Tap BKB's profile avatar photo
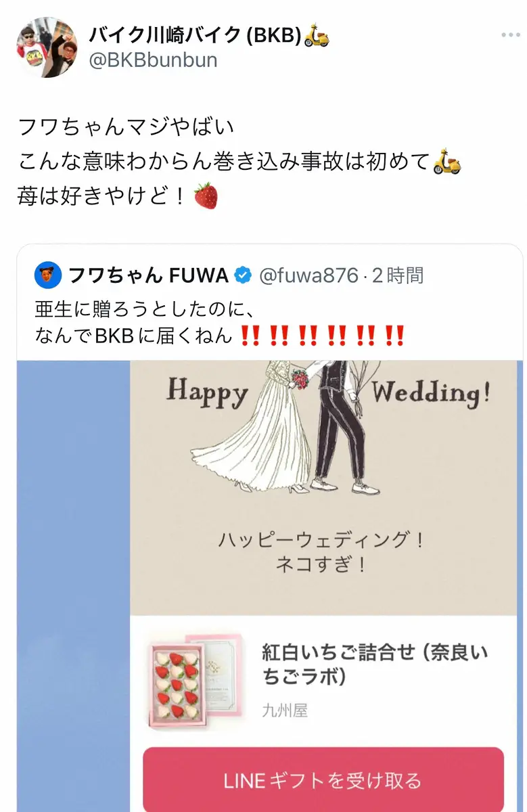Viewport: 527px width, 812px height. [x=47, y=47]
